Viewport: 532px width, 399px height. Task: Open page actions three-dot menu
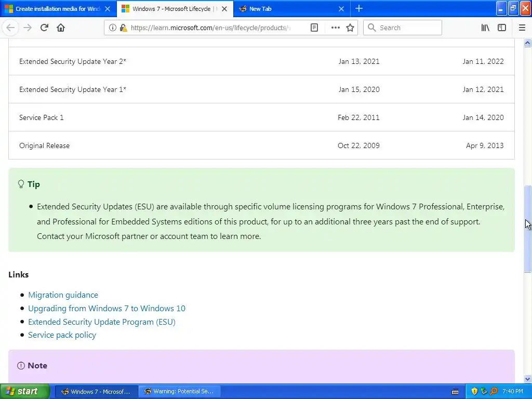[x=335, y=28]
